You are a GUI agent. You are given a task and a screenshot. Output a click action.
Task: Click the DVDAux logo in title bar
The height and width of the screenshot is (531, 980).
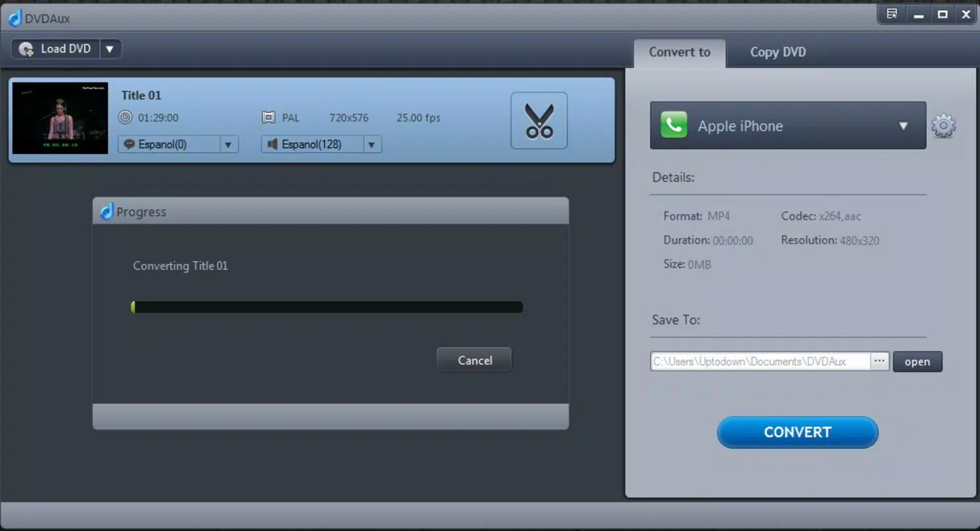pos(15,18)
